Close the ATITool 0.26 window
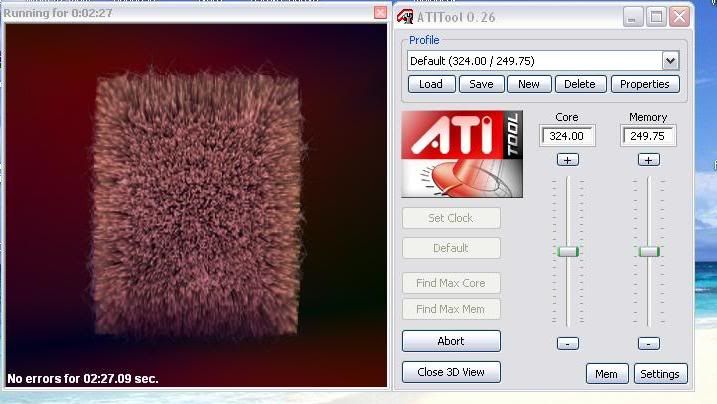The width and height of the screenshot is (717, 404). (680, 17)
